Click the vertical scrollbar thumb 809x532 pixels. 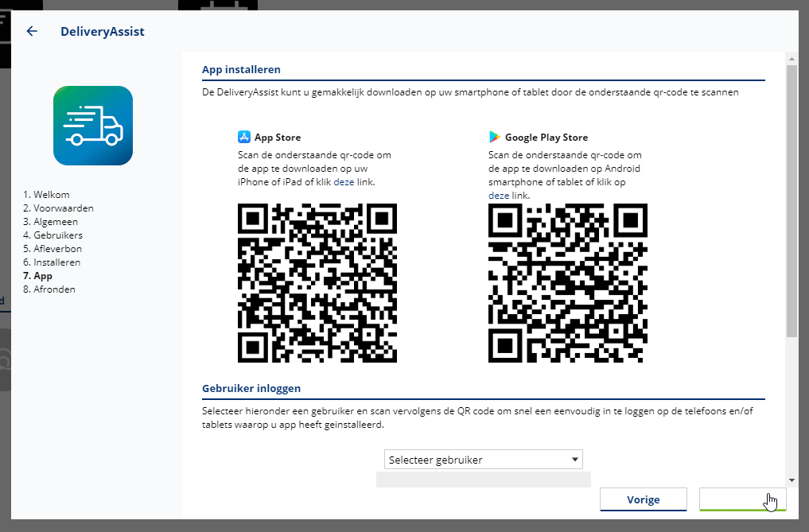pyautogui.click(x=791, y=201)
